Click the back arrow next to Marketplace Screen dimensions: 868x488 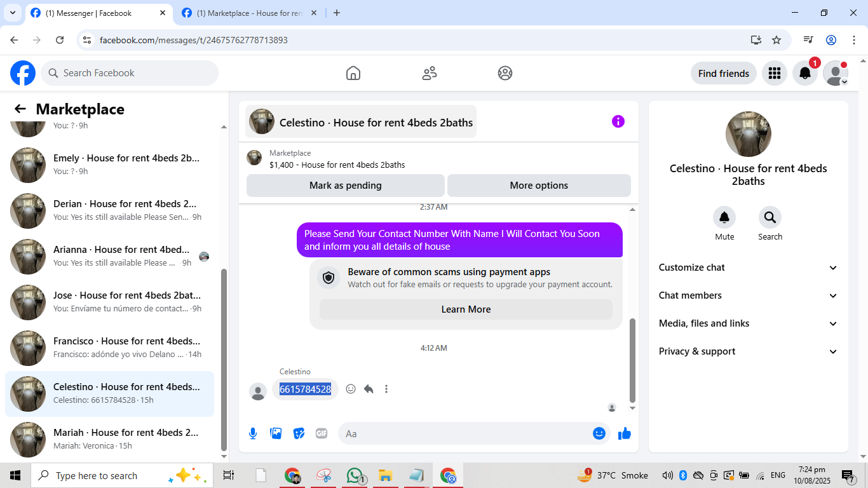[x=20, y=109]
